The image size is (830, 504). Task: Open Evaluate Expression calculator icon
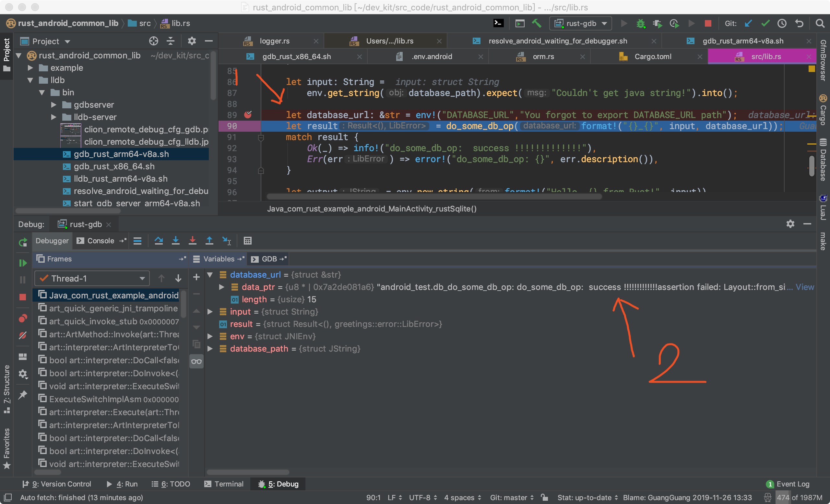point(248,241)
